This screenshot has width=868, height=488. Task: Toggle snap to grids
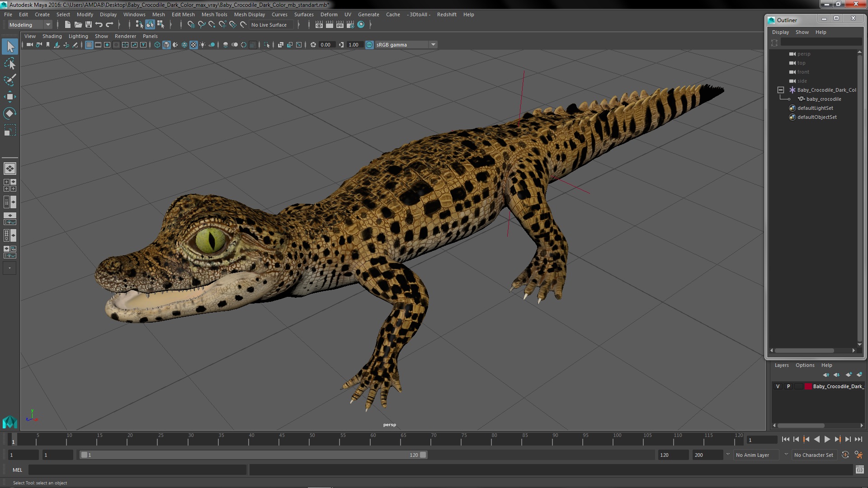pos(191,25)
